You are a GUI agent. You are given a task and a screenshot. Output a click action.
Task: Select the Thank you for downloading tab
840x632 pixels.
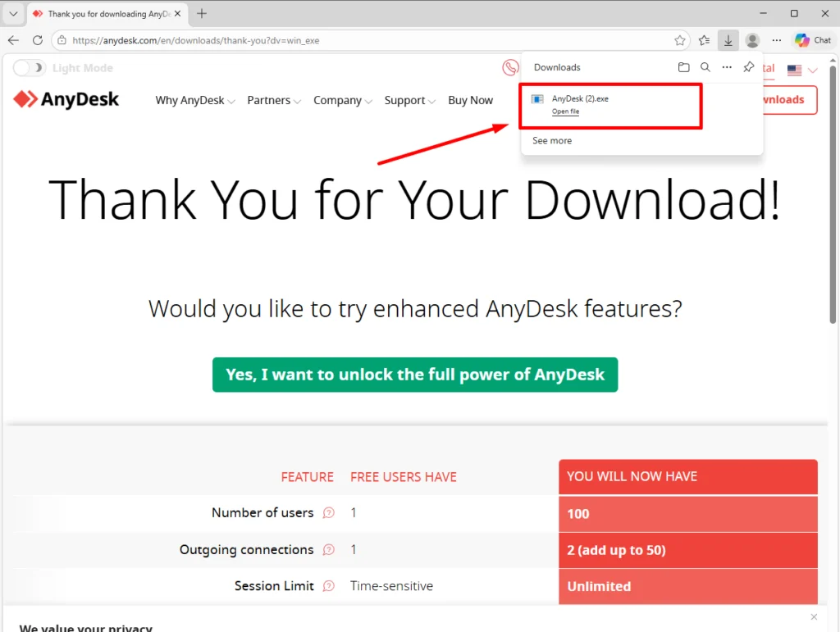point(107,14)
